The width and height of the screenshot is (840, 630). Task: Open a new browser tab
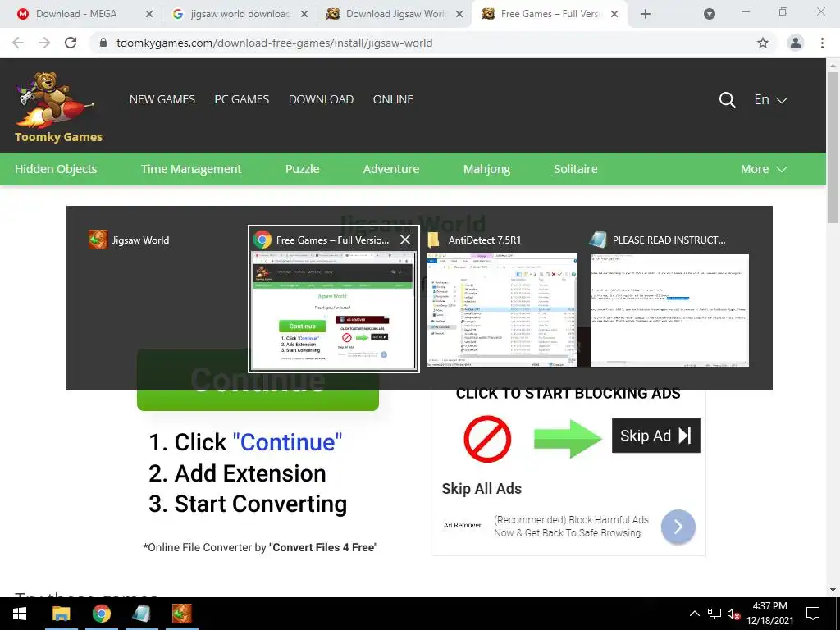[646, 15]
